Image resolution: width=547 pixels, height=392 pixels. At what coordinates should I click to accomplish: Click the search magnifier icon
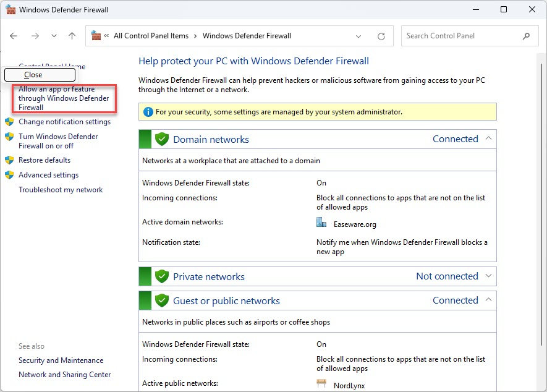526,36
